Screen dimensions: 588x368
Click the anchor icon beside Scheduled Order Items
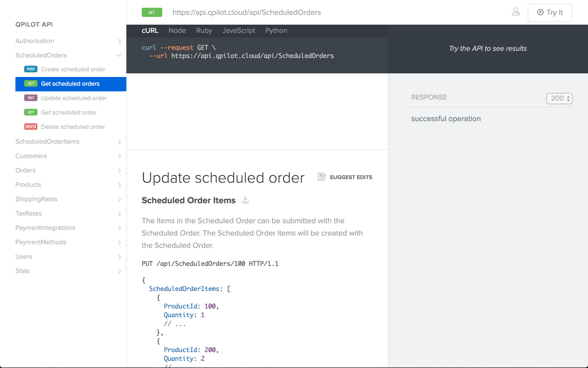click(x=245, y=200)
